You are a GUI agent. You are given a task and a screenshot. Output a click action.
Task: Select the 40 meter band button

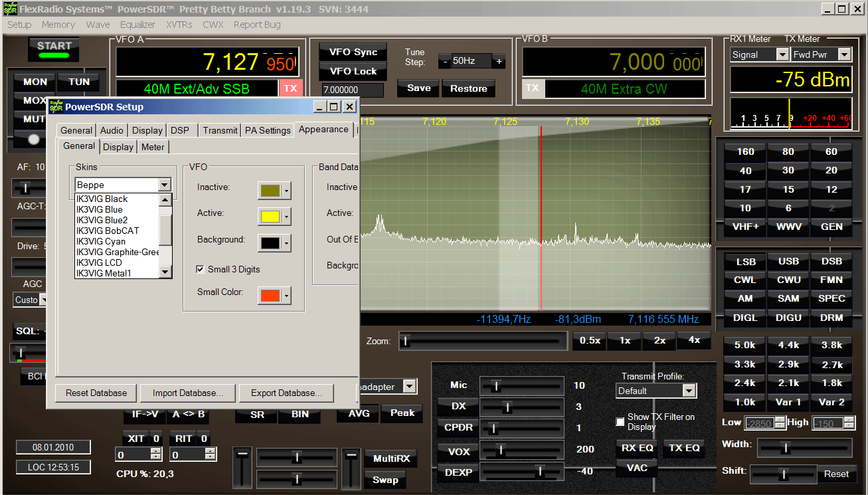click(745, 171)
